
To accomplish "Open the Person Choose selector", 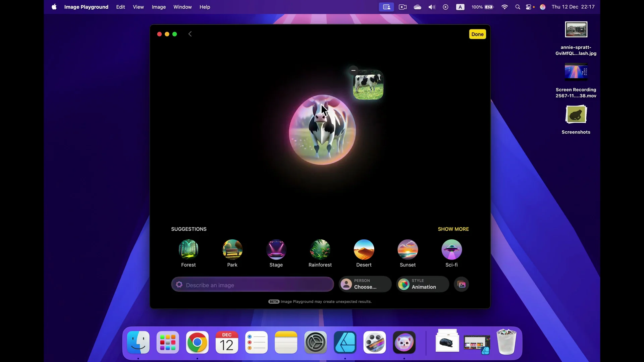I will point(365,284).
